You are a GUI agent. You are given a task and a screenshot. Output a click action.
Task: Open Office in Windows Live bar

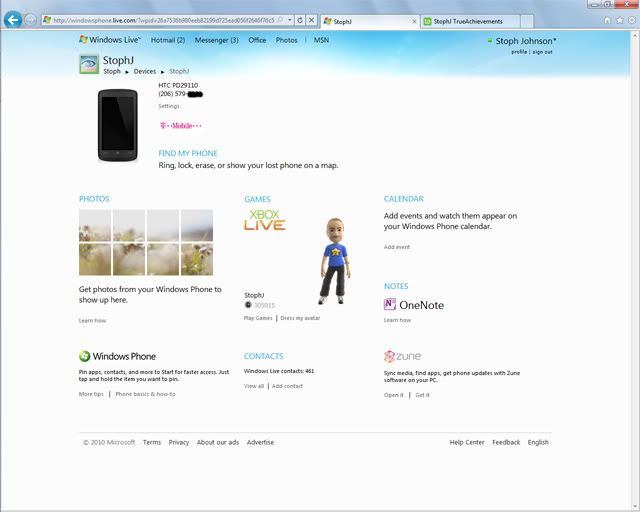click(257, 40)
